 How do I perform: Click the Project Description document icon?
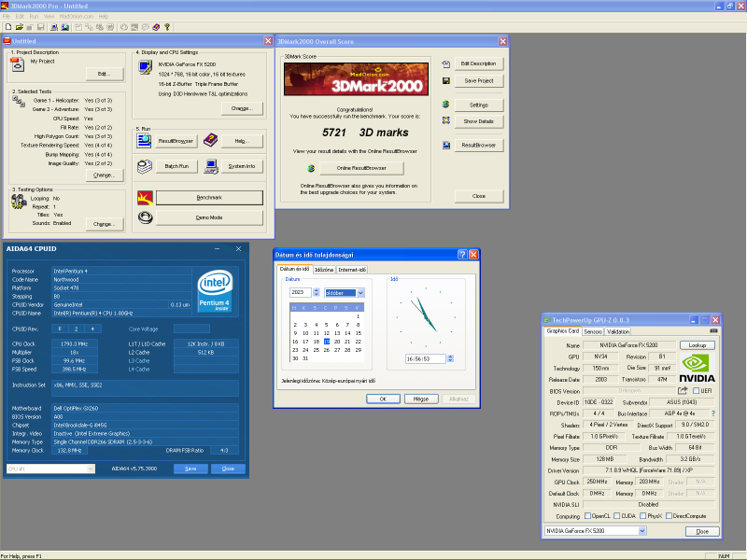(x=17, y=63)
